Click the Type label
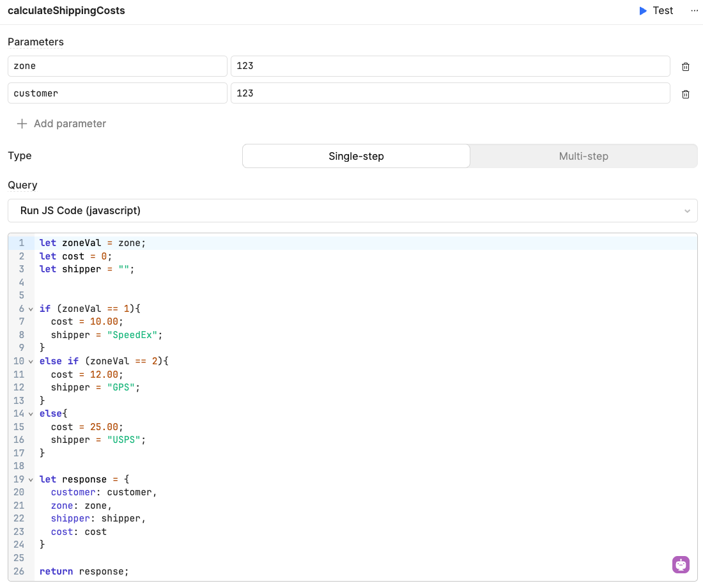703x588 pixels. [x=20, y=156]
